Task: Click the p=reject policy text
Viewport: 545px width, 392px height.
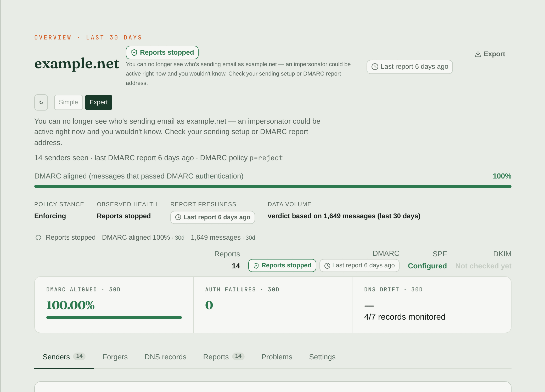Action: 266,158
